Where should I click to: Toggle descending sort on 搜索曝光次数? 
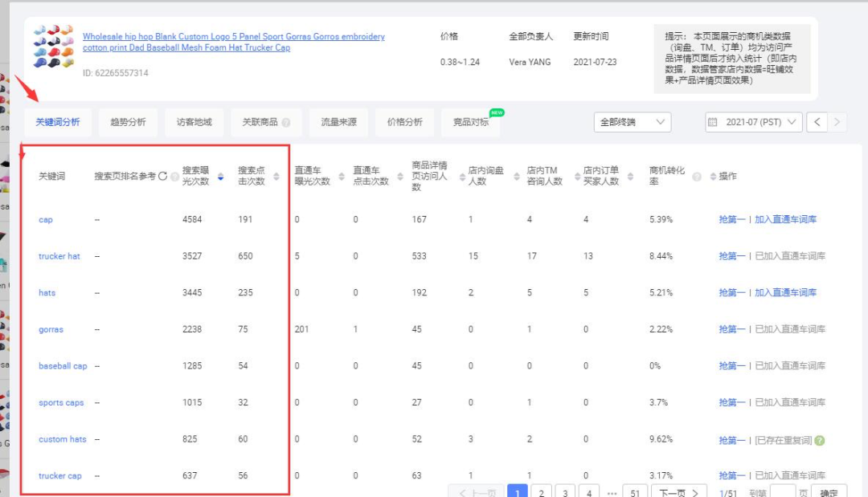[x=219, y=177]
